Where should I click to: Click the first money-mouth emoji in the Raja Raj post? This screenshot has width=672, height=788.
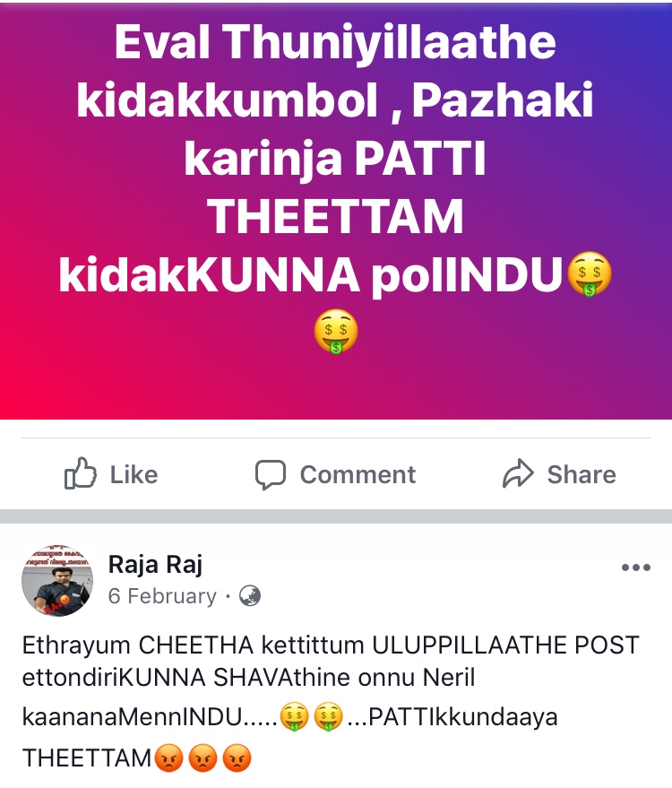click(x=294, y=716)
